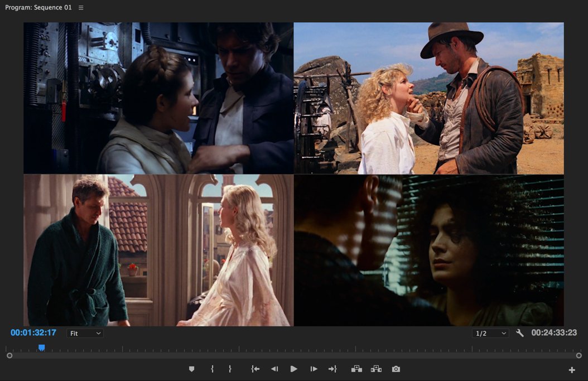The image size is (588, 381).
Task: Click the duration timecode 00:24:33:23
Action: [554, 332]
